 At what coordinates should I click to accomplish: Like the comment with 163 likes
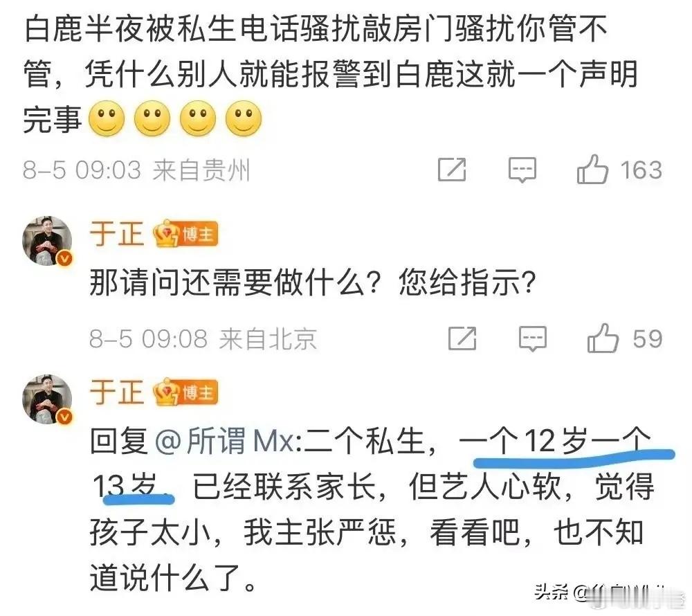click(592, 170)
